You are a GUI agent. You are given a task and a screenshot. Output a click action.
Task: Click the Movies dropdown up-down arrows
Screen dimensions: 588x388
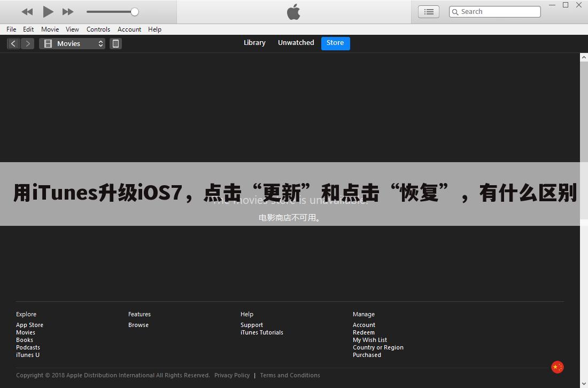click(x=100, y=43)
